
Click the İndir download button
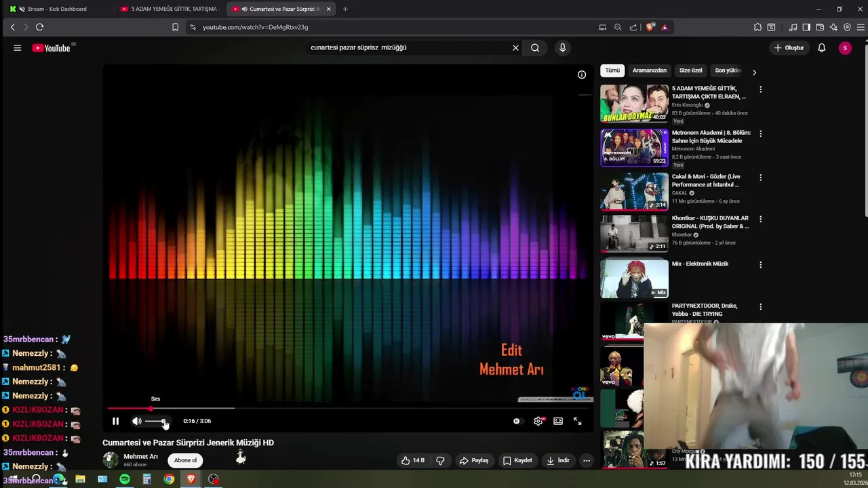click(558, 460)
